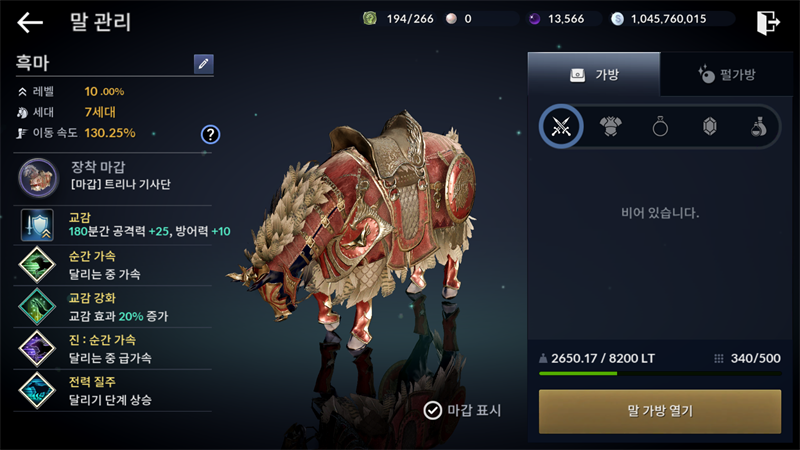Select the gem crystal filter icon
This screenshot has height=450, width=800.
(710, 126)
